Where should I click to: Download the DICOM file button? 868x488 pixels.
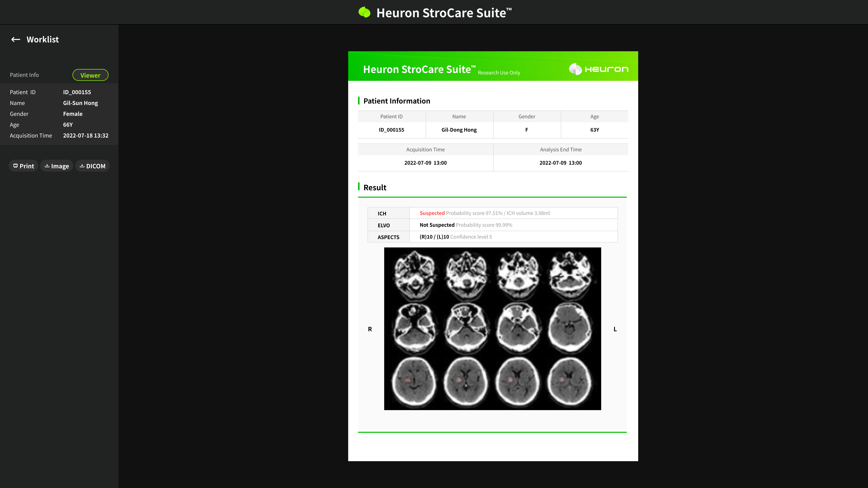pyautogui.click(x=92, y=166)
